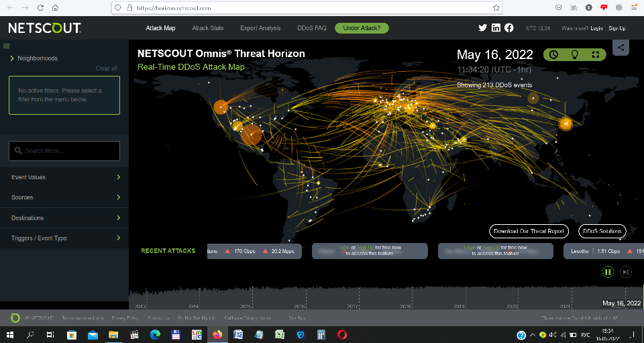644x343 pixels.
Task: Reload the page with refresh icon
Action: click(x=40, y=8)
